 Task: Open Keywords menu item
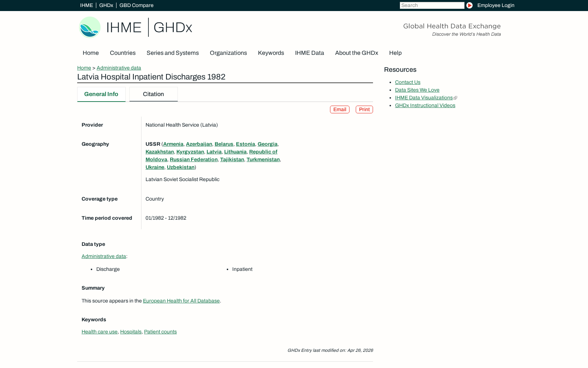[x=271, y=53]
